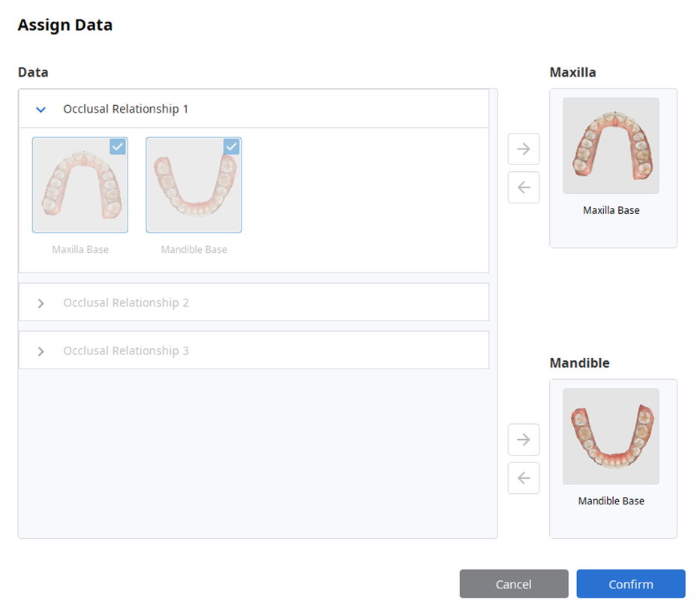
Task: Open the Occlusal Relationship 3 row label
Action: 126,351
